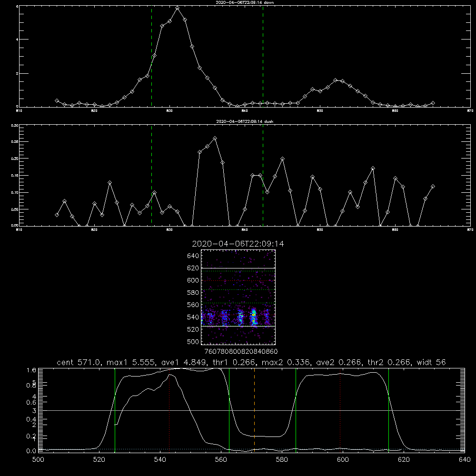Click the 840 tick label under the dawn plot
Image resolution: width=476 pixels, height=476 pixels.
245,111
